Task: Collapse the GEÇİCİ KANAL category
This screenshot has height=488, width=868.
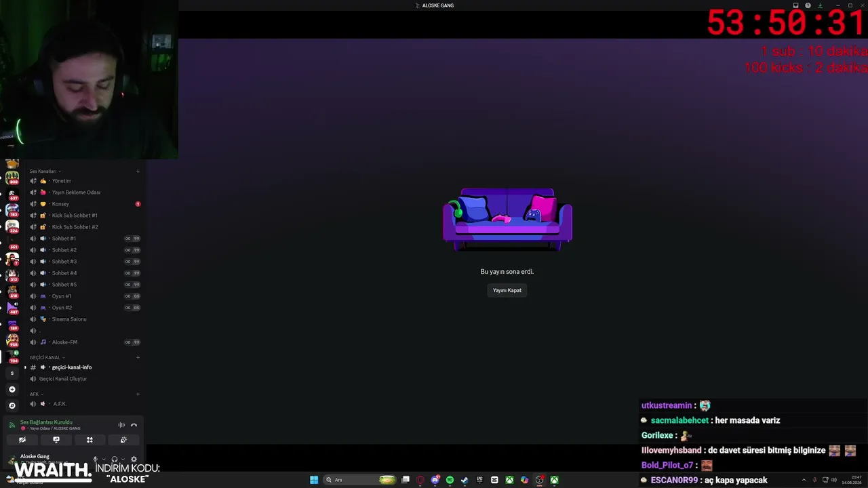Action: point(47,357)
